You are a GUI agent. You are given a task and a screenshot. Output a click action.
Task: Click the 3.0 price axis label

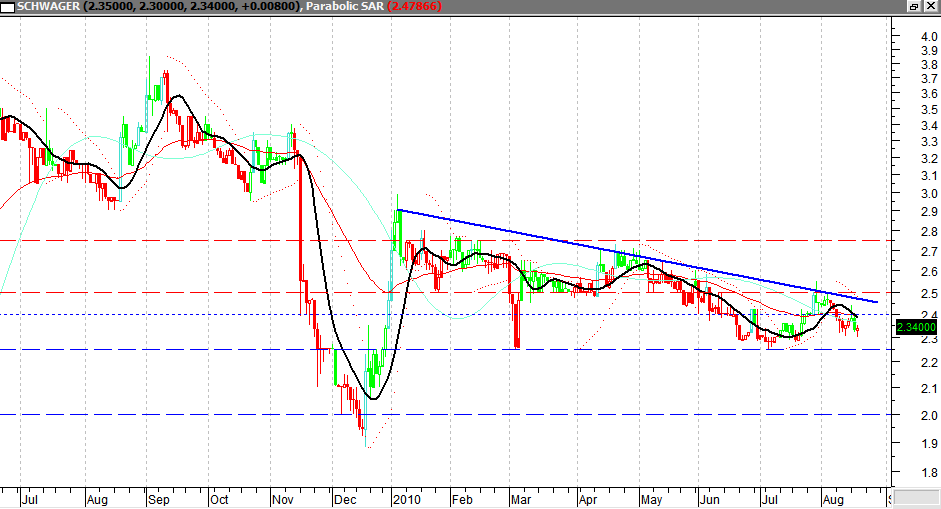click(929, 194)
